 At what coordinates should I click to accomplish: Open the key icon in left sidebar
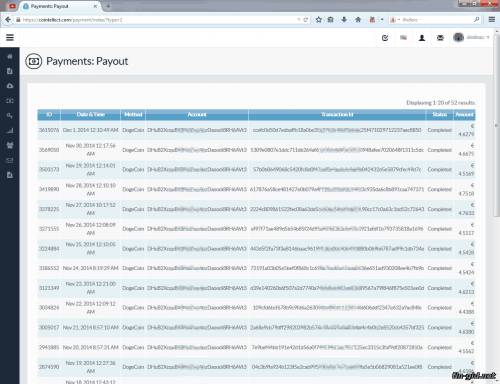pos(10,116)
